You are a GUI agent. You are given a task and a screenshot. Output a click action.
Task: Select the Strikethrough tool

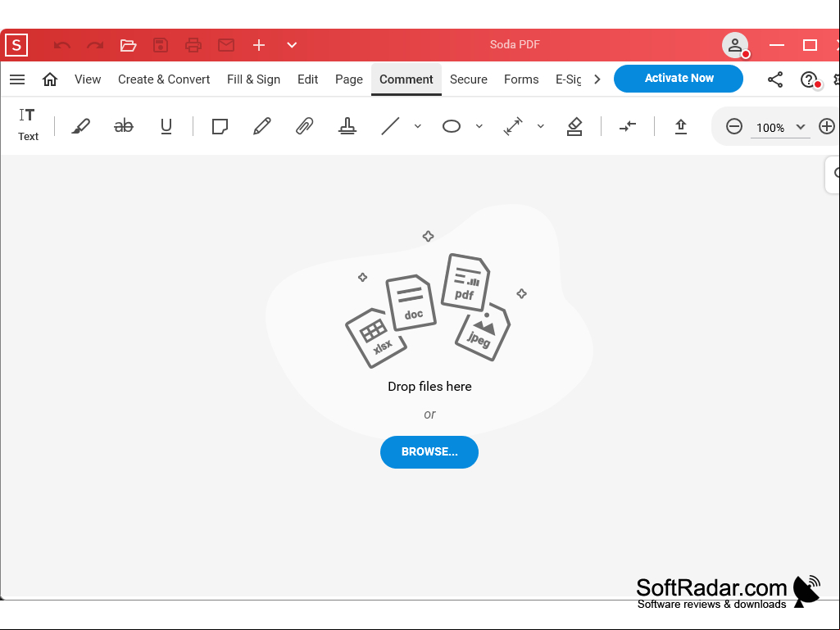124,126
